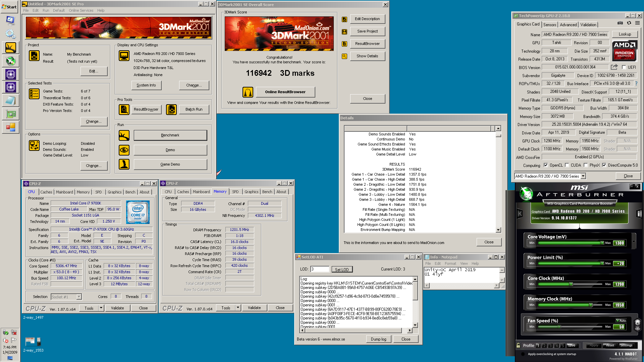Open the Run menu in 3DMark

[46, 10]
